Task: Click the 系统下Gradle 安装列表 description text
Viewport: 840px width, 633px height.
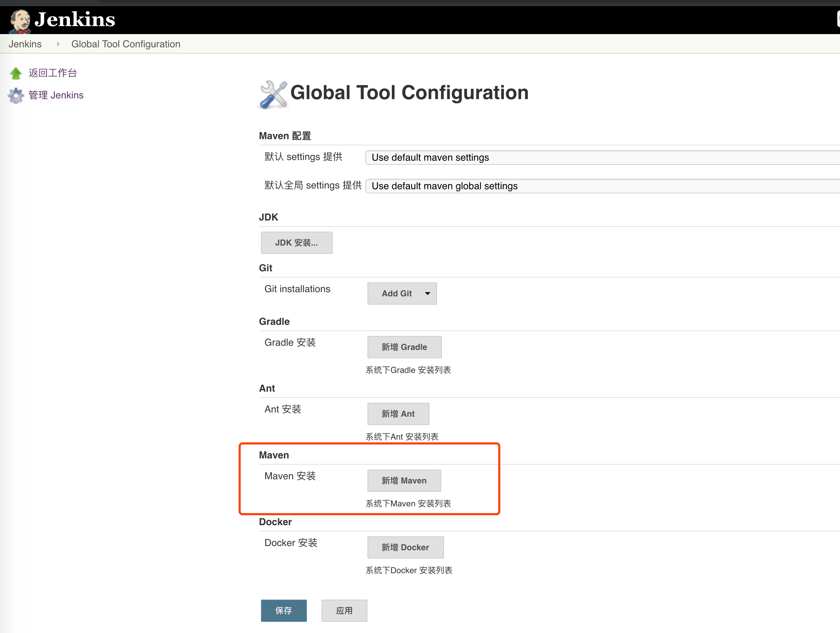Action: click(x=408, y=370)
